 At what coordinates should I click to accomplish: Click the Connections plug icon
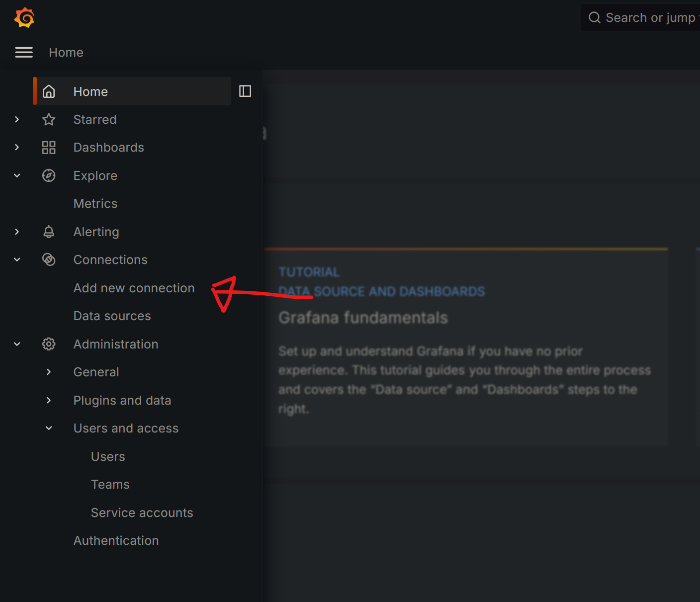tap(48, 259)
